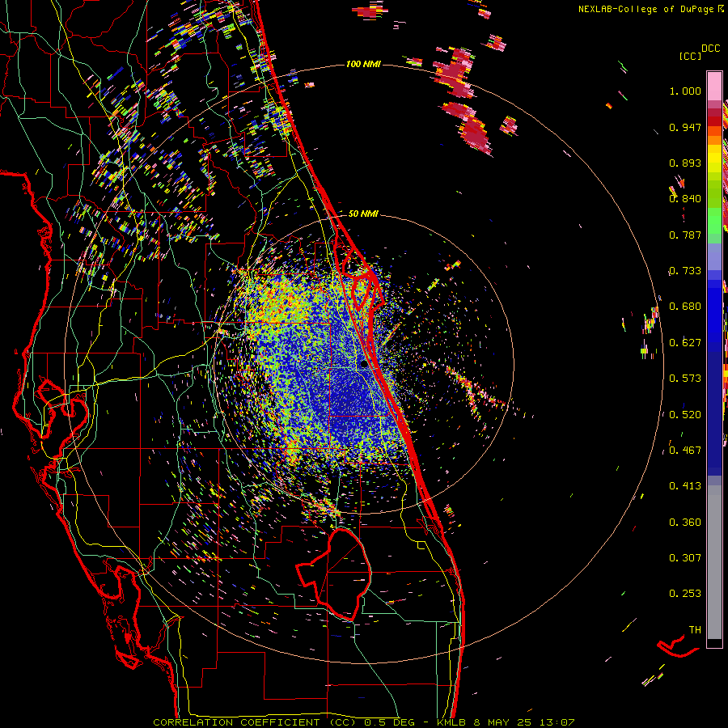The image size is (728, 728).
Task: Select the 0.733 legend value
Action: click(x=685, y=271)
